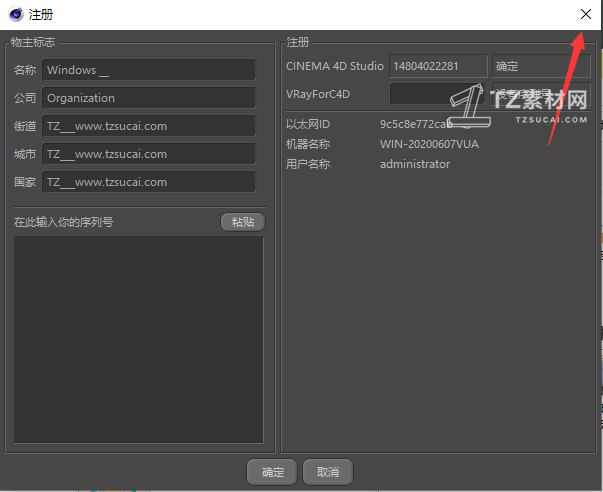Click the empty VRayForC4D serial field
The image size is (603, 492).
pos(438,94)
